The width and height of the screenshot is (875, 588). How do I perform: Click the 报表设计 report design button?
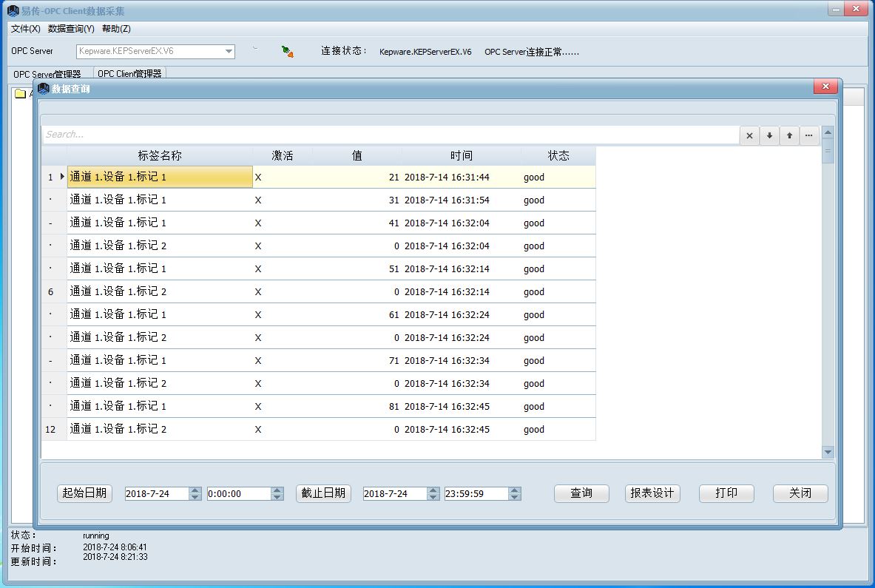[x=652, y=493]
